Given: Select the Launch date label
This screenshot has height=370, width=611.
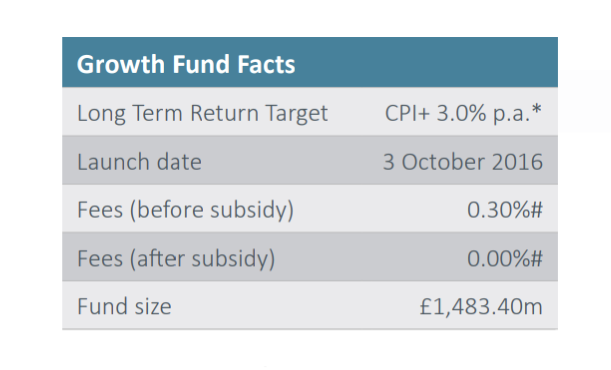Looking at the screenshot, I should (139, 162).
